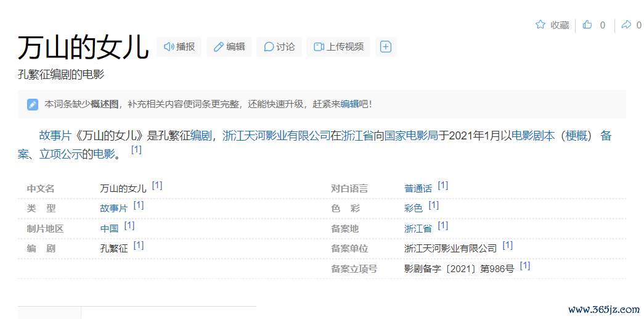Click reference [1] beside 备案立项号
Viewport: 644px width, 319px height.
pyautogui.click(x=524, y=266)
